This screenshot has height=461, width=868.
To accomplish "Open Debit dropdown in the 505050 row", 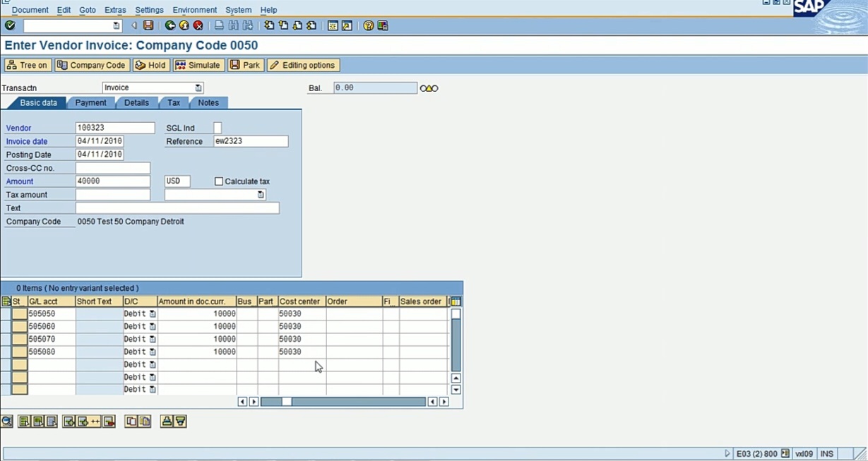I will 153,314.
